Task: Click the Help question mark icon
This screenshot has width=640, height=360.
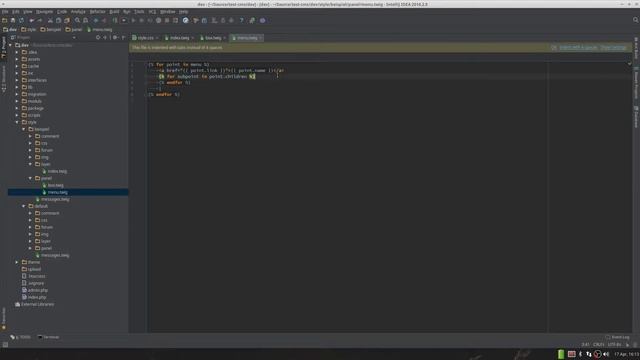Action: (241, 20)
